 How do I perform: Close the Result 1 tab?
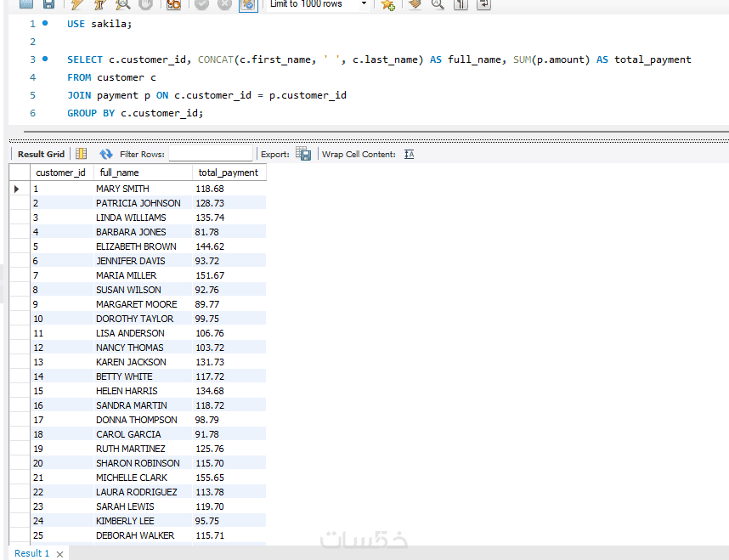[59, 554]
